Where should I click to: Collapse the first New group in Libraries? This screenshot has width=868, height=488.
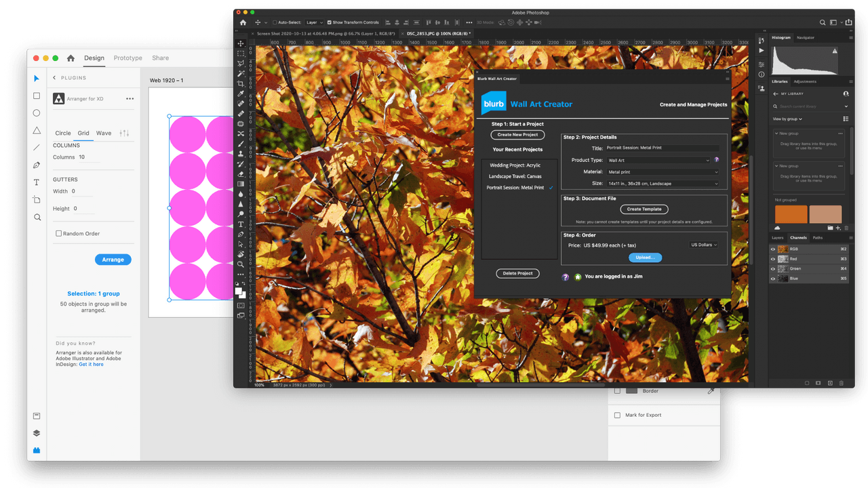click(776, 134)
